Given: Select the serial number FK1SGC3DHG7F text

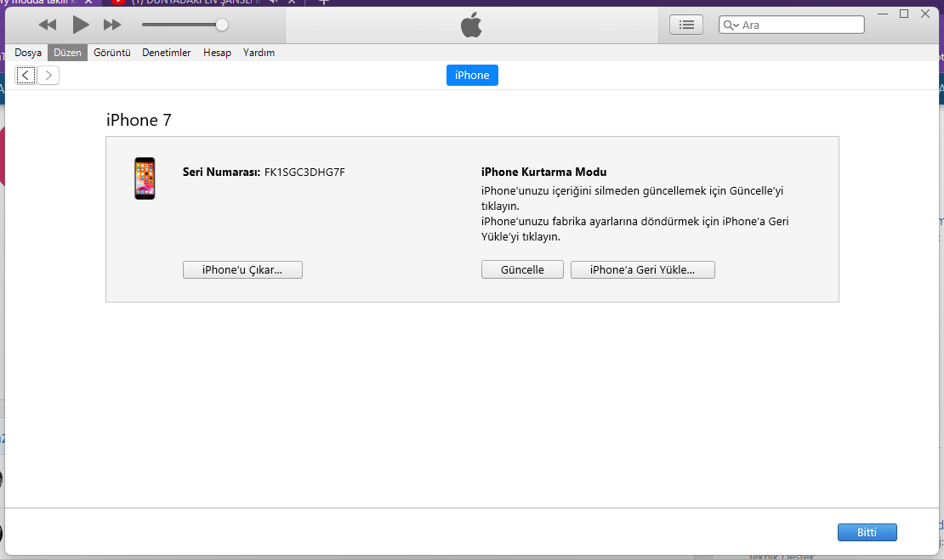Looking at the screenshot, I should pos(304,172).
